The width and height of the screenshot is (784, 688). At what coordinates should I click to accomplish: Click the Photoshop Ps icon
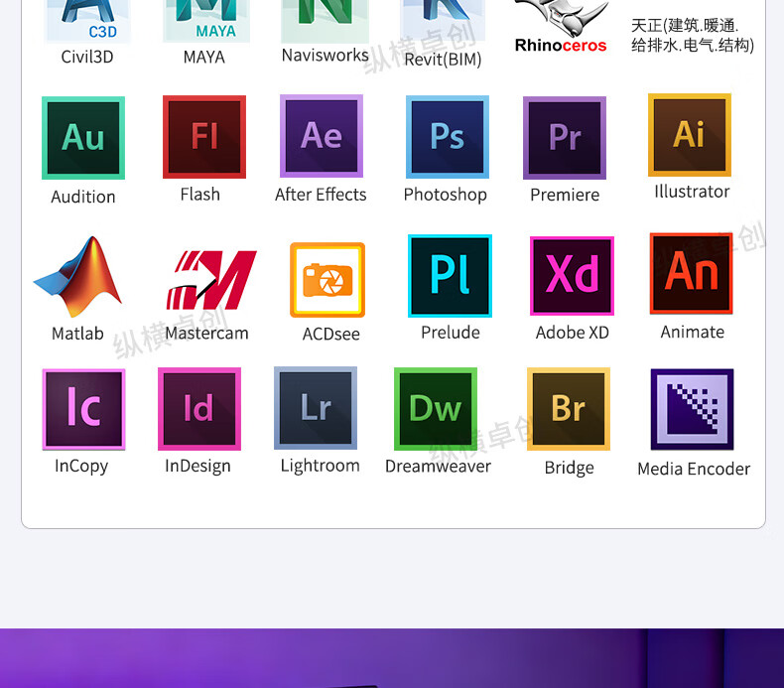click(x=447, y=137)
